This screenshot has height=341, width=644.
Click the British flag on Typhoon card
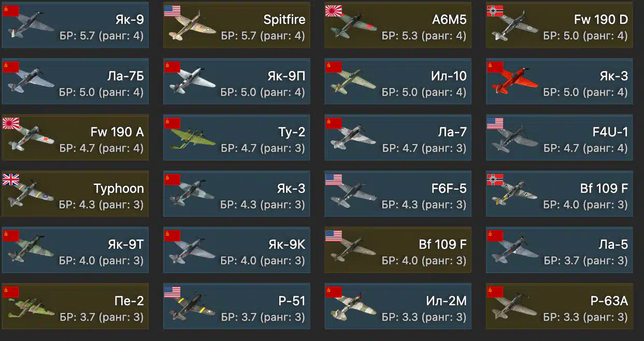pyautogui.click(x=11, y=180)
